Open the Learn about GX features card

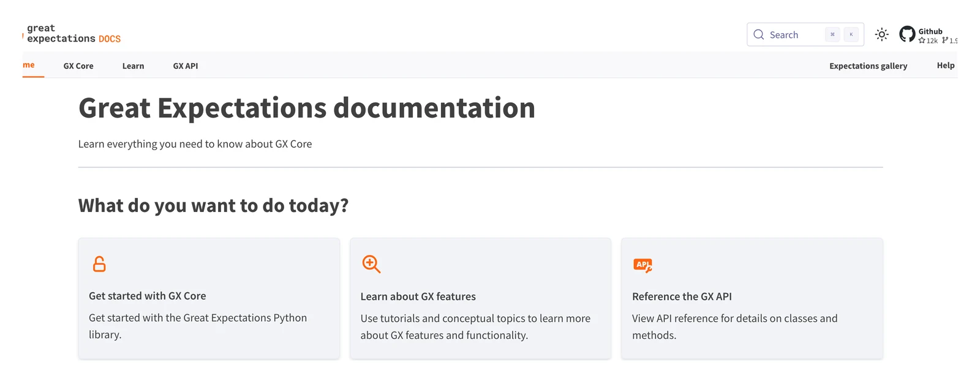pos(480,298)
